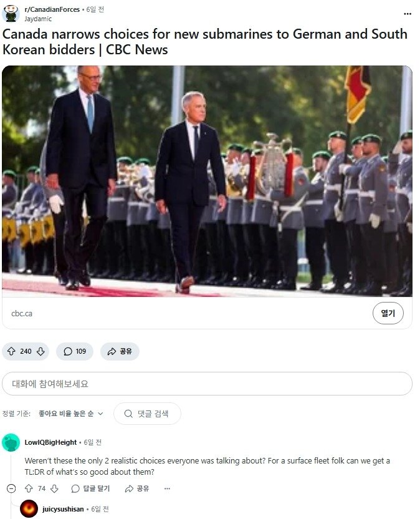Click the join conversation comment box
Viewport: 420px width, 519px height.
pos(207,384)
